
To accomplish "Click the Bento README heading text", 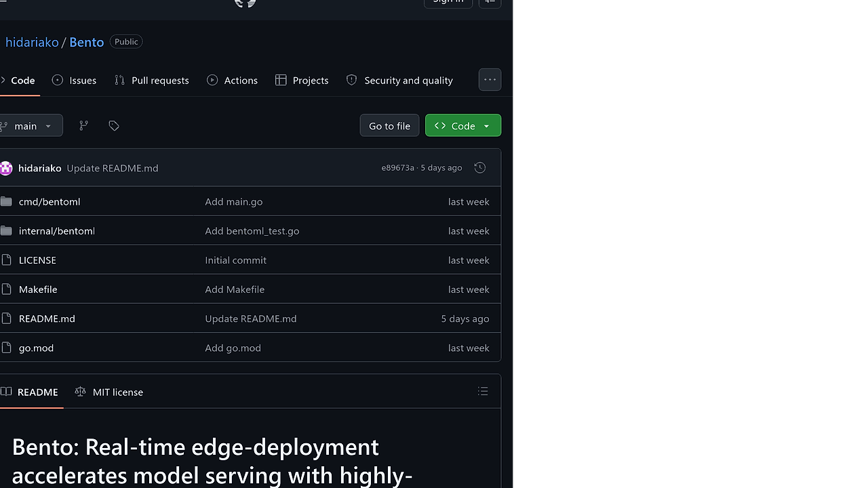I will click(x=212, y=461).
